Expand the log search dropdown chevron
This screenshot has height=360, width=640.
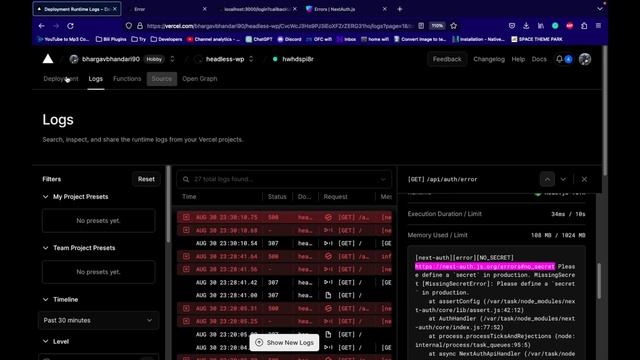pyautogui.click(x=382, y=179)
